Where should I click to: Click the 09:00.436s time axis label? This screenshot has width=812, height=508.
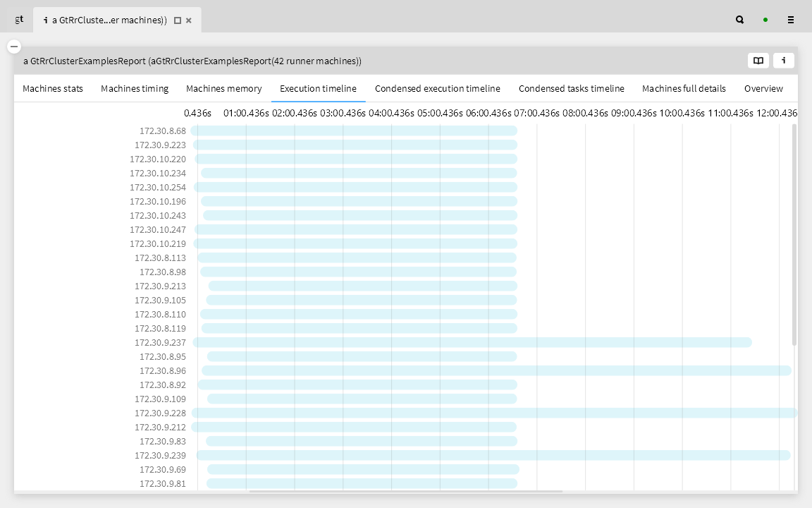634,113
